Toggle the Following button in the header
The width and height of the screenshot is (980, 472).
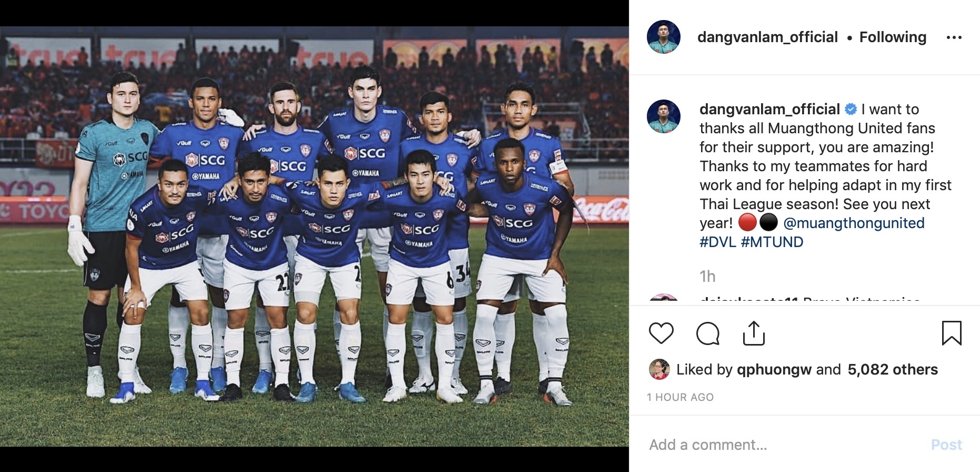[893, 37]
